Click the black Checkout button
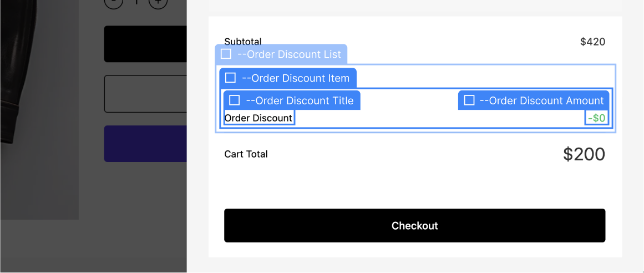This screenshot has height=273, width=644. 414,225
